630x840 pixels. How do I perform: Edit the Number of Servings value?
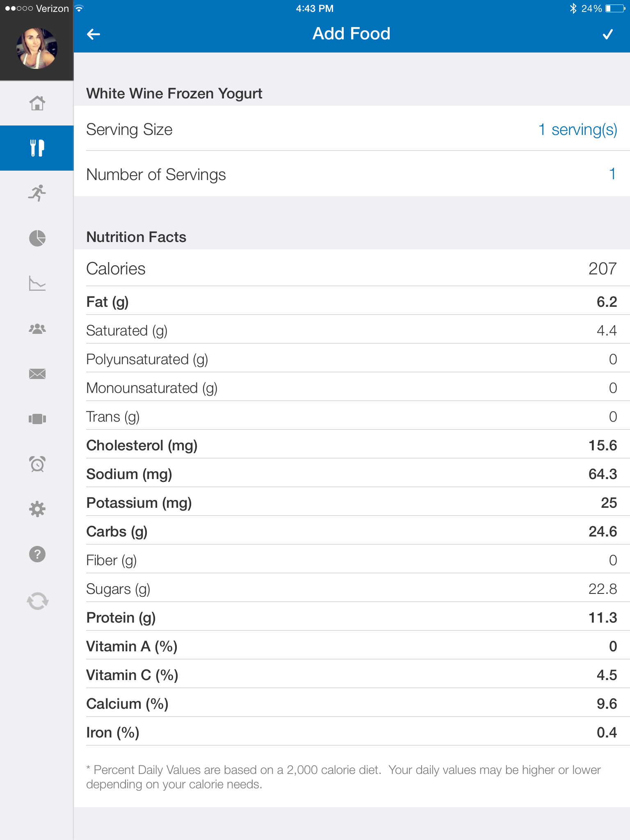(x=612, y=174)
